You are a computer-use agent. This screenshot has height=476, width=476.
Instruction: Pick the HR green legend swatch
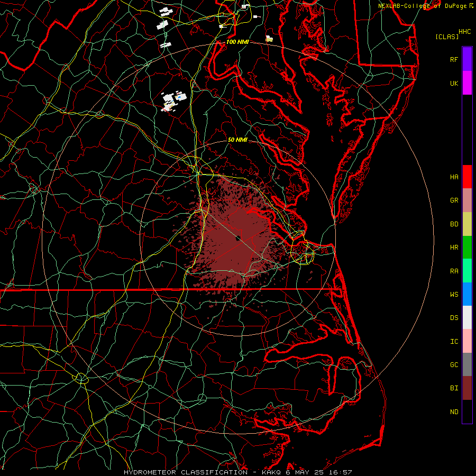pos(467,247)
